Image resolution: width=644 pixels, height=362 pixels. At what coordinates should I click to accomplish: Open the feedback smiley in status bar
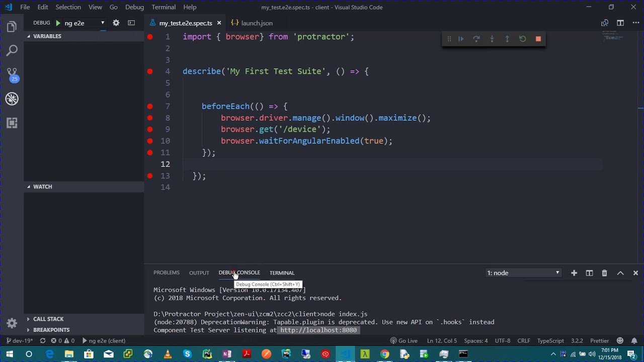click(620, 341)
